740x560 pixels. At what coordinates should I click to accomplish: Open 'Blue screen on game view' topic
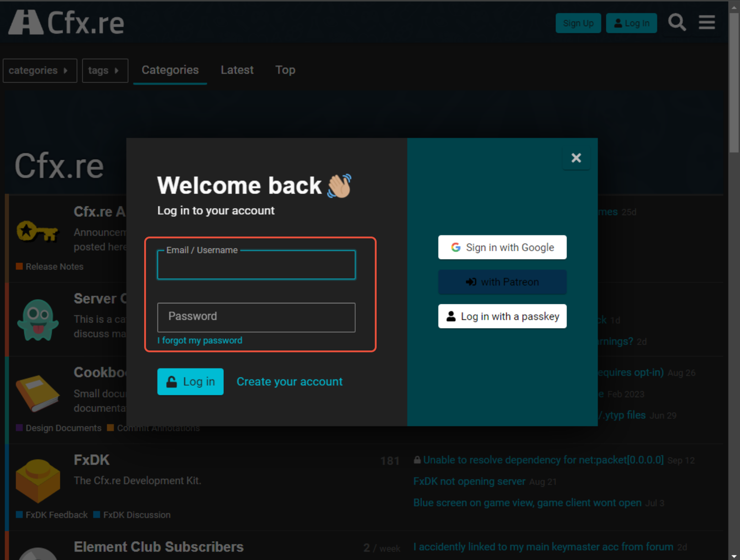point(527,503)
